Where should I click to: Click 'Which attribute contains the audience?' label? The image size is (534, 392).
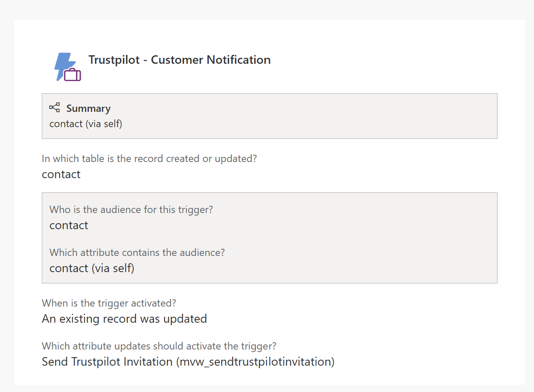[x=137, y=253]
